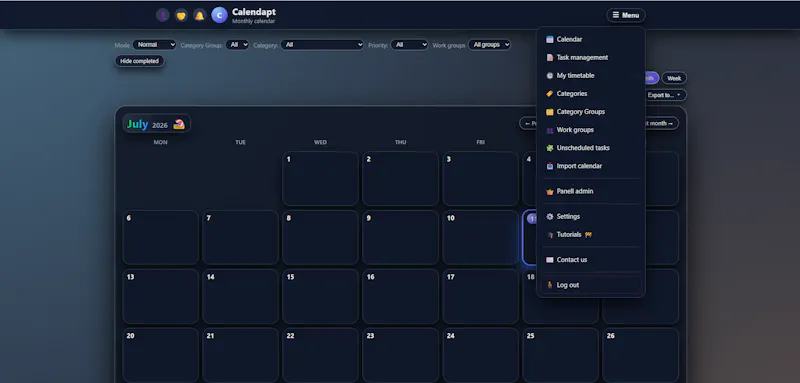
Task: Click the crown icon for Panell admin
Action: click(x=549, y=192)
